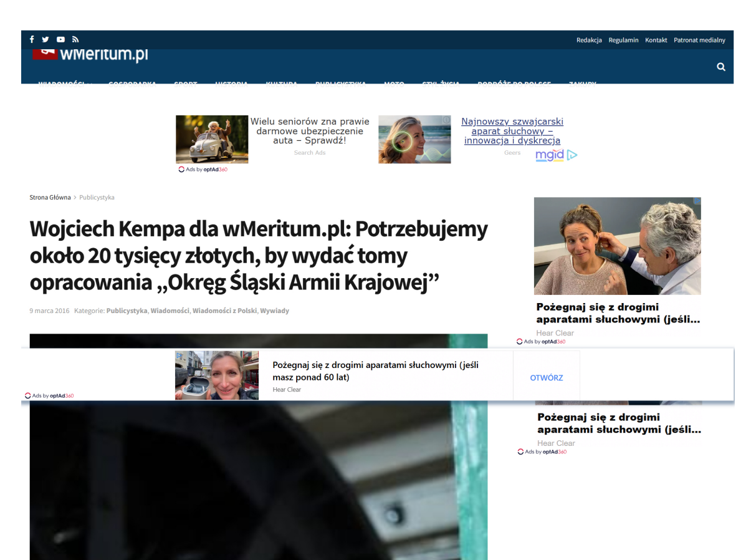Open the GOSPODARKA menu item
The height and width of the screenshot is (560, 756).
click(132, 82)
